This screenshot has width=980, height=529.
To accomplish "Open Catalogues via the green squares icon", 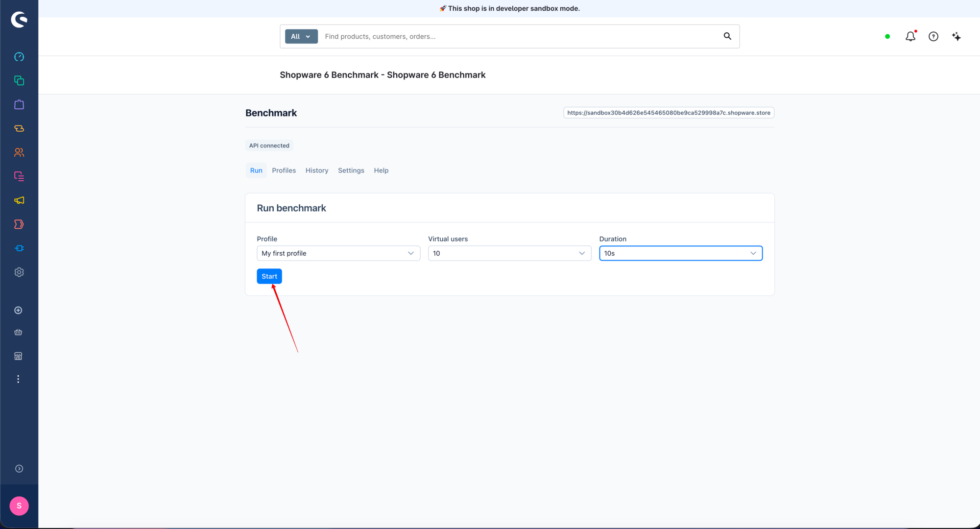I will (x=19, y=80).
